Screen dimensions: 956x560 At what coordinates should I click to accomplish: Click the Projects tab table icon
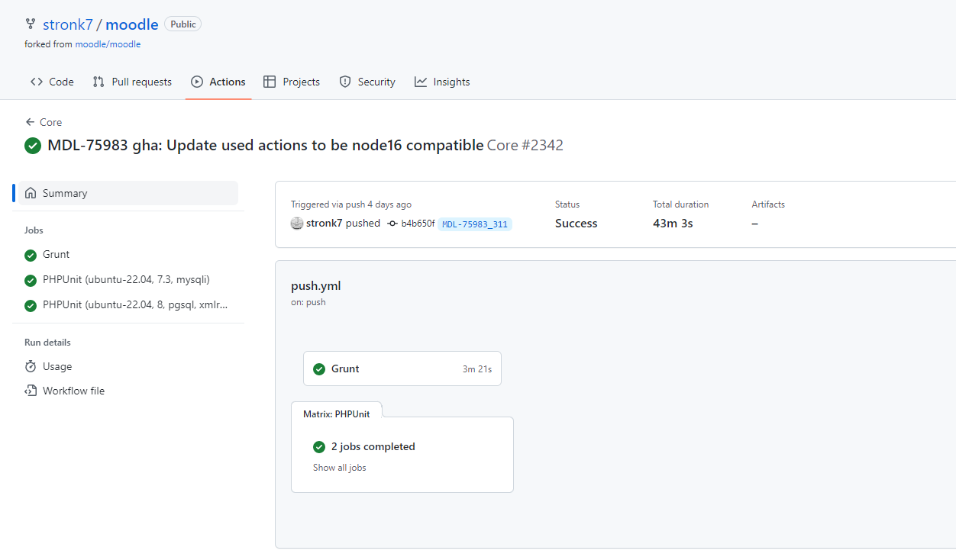270,82
